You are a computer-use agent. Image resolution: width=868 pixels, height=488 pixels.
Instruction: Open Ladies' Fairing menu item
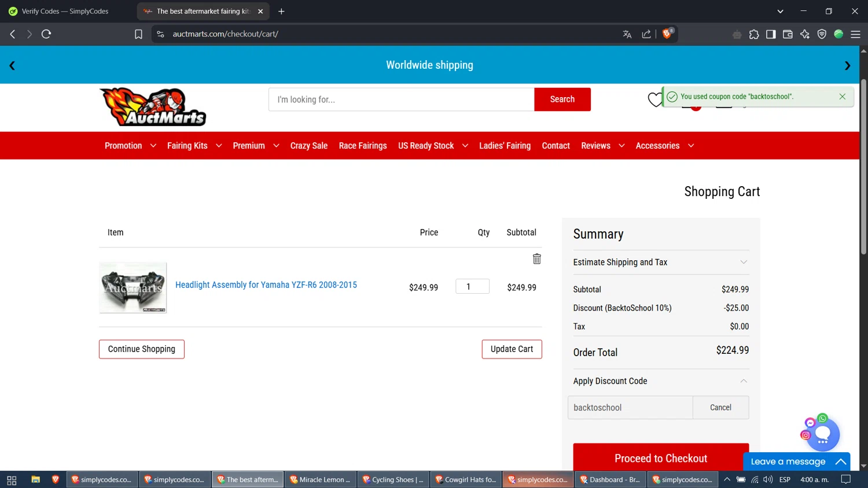click(505, 146)
